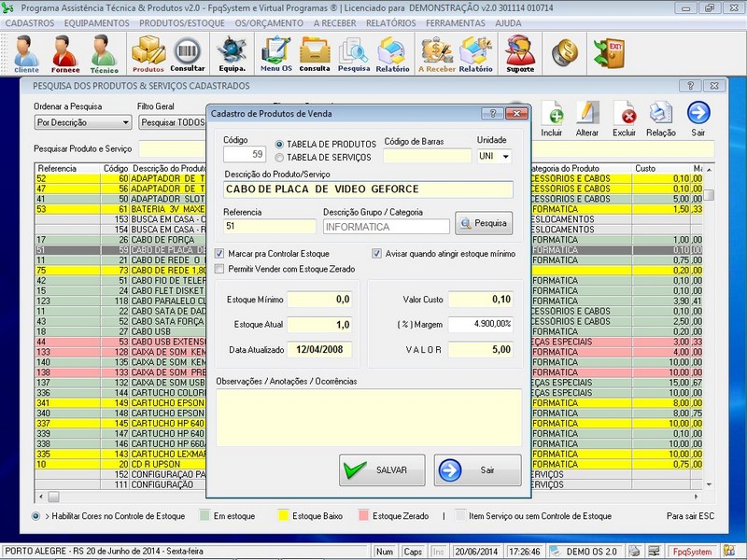Open the Equipa. equipment icon

(x=232, y=54)
